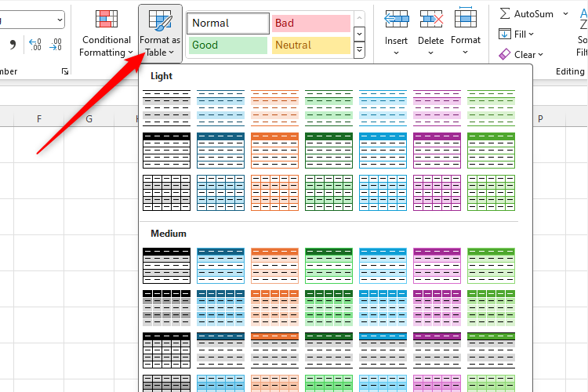Select Medium sky blue style with segmented header
This screenshot has height=392, width=588.
(383, 308)
